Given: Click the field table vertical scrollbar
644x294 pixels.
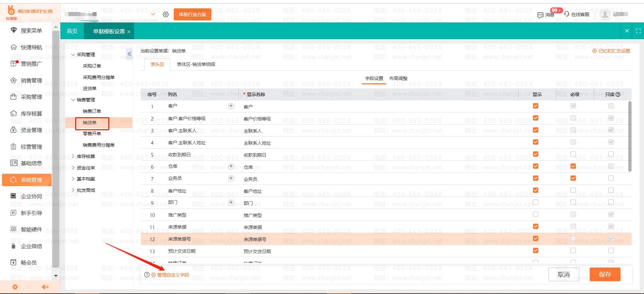Looking at the screenshot, I should [x=630, y=137].
